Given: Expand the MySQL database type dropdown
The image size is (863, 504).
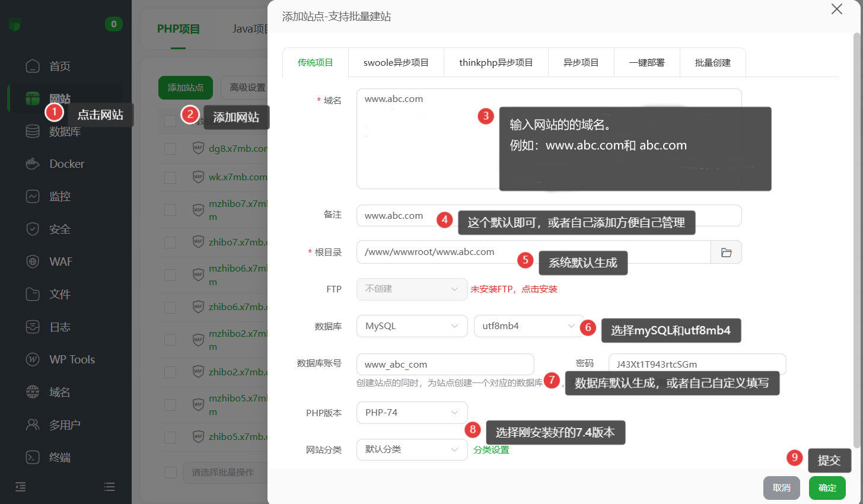Looking at the screenshot, I should pos(412,326).
